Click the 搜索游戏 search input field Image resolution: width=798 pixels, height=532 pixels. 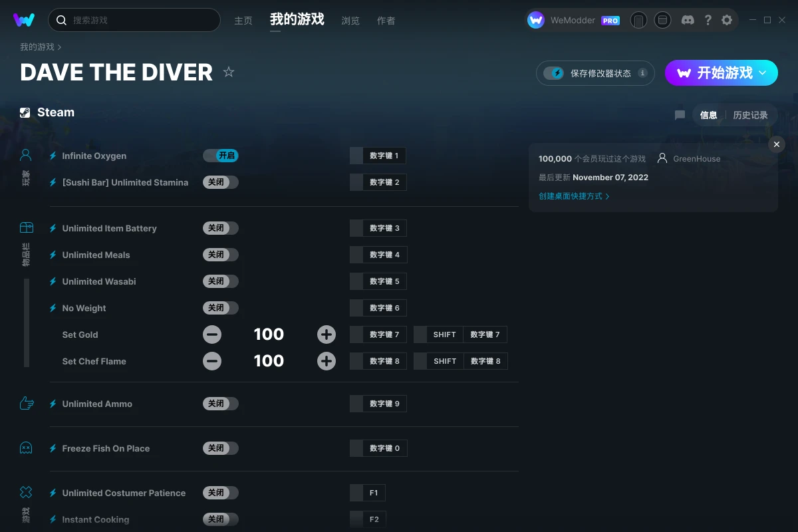pos(134,20)
